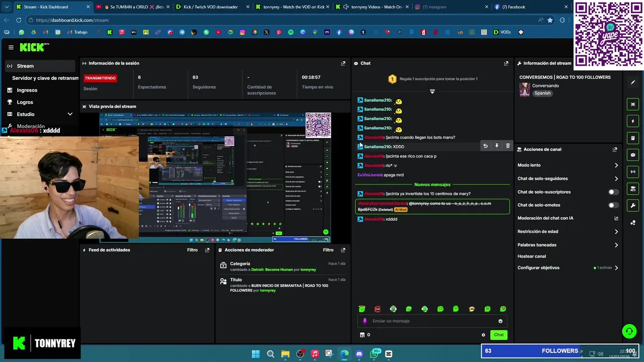Pop out the Chat panel
Viewport: 644px width, 362px height.
[x=506, y=63]
